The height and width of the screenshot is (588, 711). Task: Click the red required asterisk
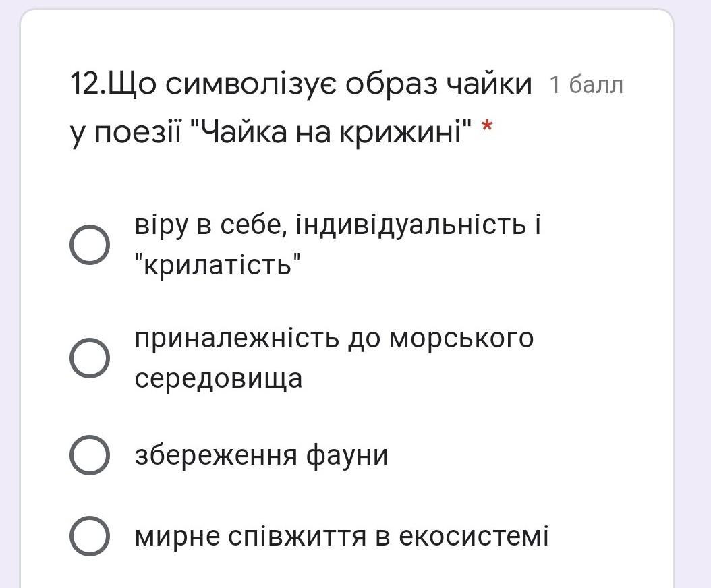(488, 127)
